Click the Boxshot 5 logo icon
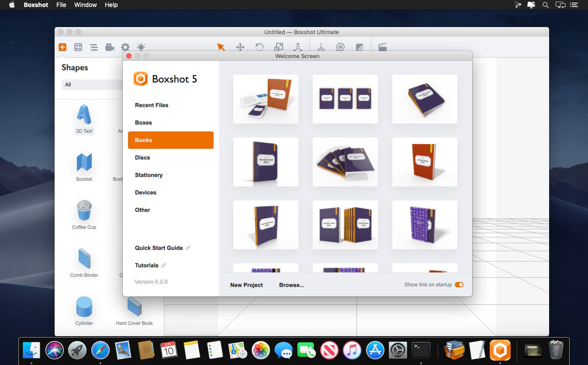Image resolution: width=588 pixels, height=365 pixels. coord(141,79)
